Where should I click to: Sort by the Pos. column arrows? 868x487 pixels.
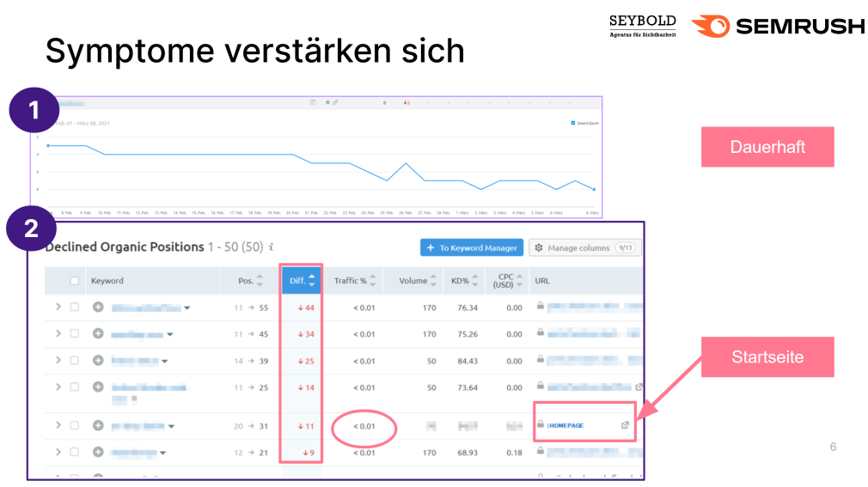tap(260, 281)
